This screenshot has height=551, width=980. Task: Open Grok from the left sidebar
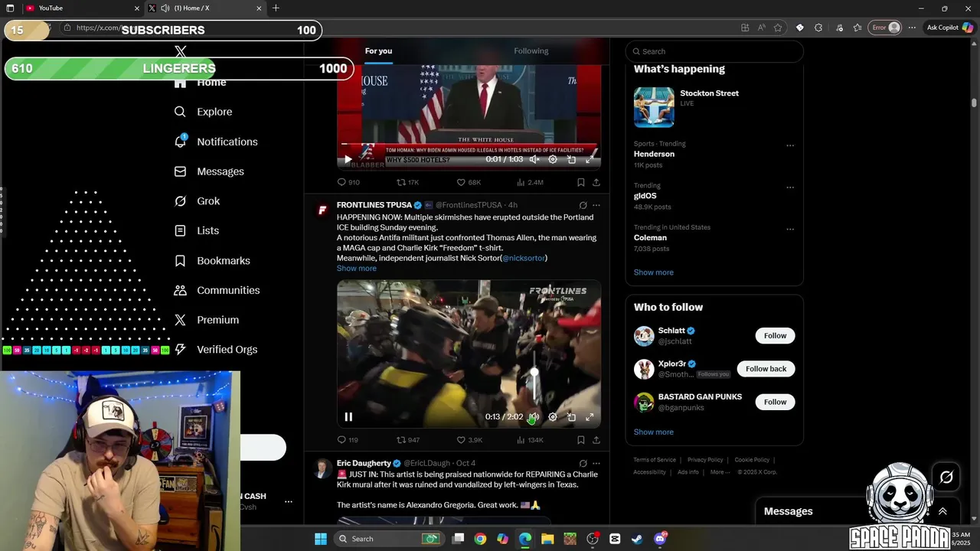[197, 201]
